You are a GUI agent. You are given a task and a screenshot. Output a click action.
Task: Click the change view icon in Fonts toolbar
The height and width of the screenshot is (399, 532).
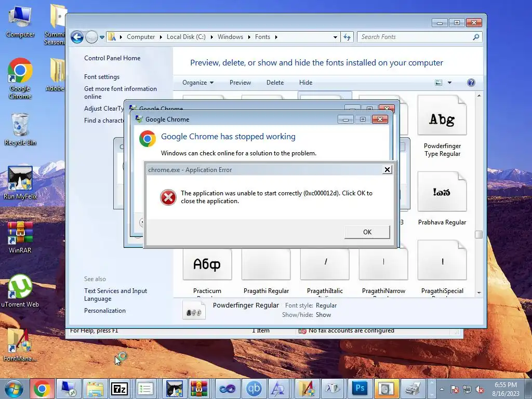click(x=438, y=83)
